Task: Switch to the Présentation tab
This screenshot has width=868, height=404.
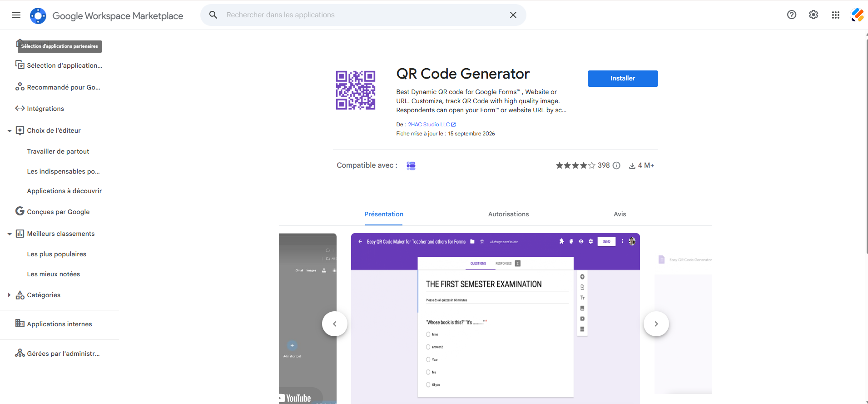Action: [384, 214]
